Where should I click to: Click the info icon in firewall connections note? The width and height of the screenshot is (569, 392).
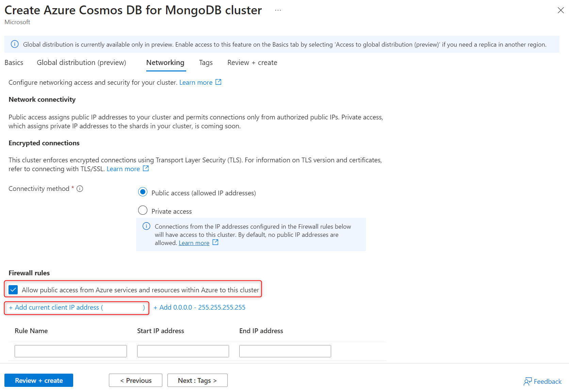pos(146,226)
